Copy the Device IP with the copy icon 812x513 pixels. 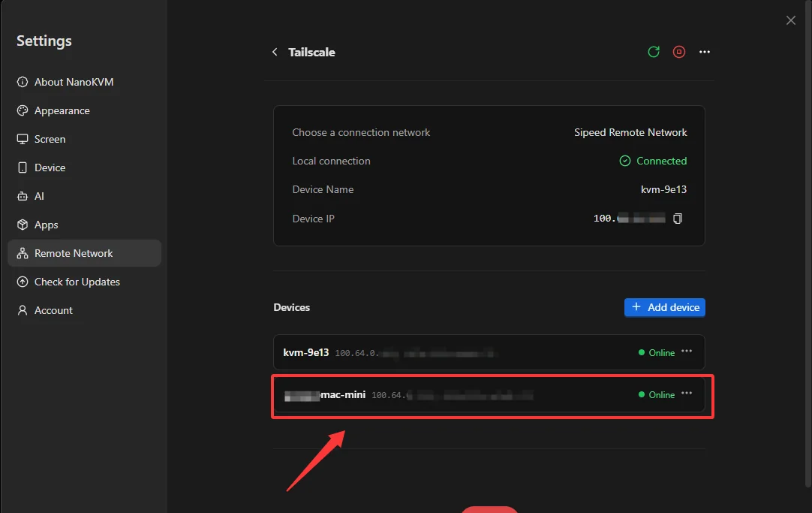click(x=678, y=219)
